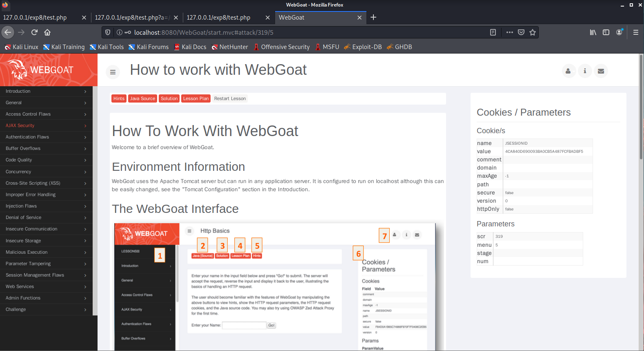Open Firefox Library icon
The image size is (644, 351).
tap(593, 32)
